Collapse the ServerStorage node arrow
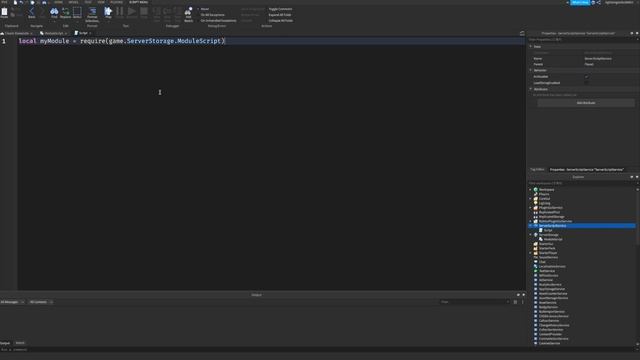 pos(531,235)
